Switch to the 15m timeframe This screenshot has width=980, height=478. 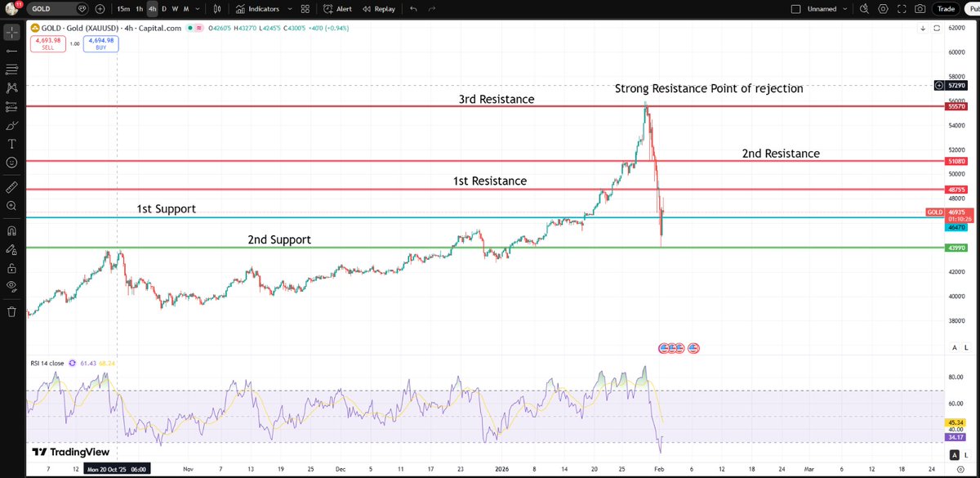[122, 9]
